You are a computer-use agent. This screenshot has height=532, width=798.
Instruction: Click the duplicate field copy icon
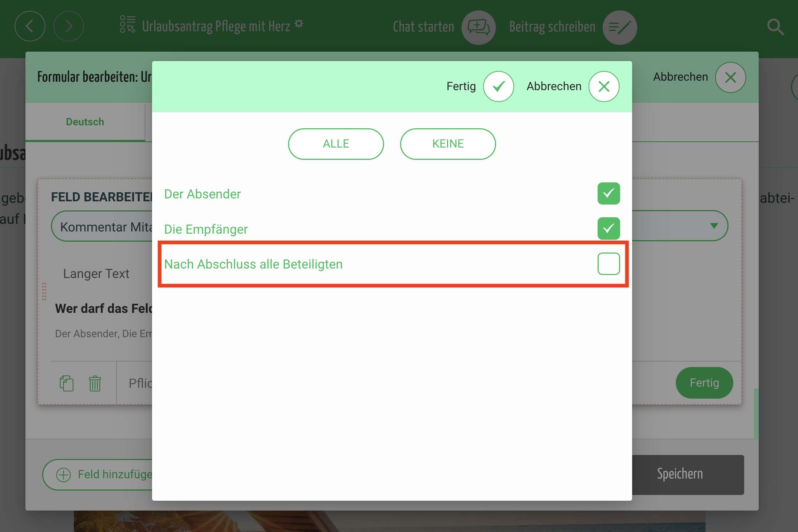tap(67, 383)
